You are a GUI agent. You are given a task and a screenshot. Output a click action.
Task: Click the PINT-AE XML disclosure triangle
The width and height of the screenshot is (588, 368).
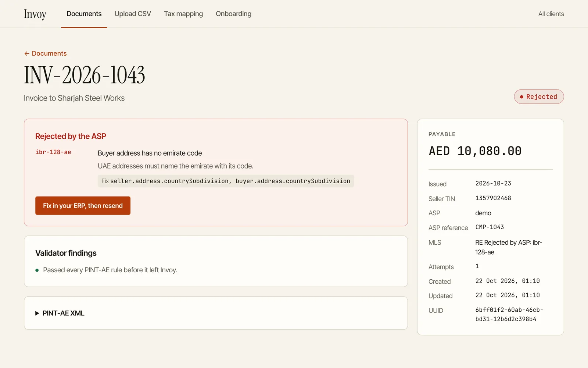tap(37, 313)
